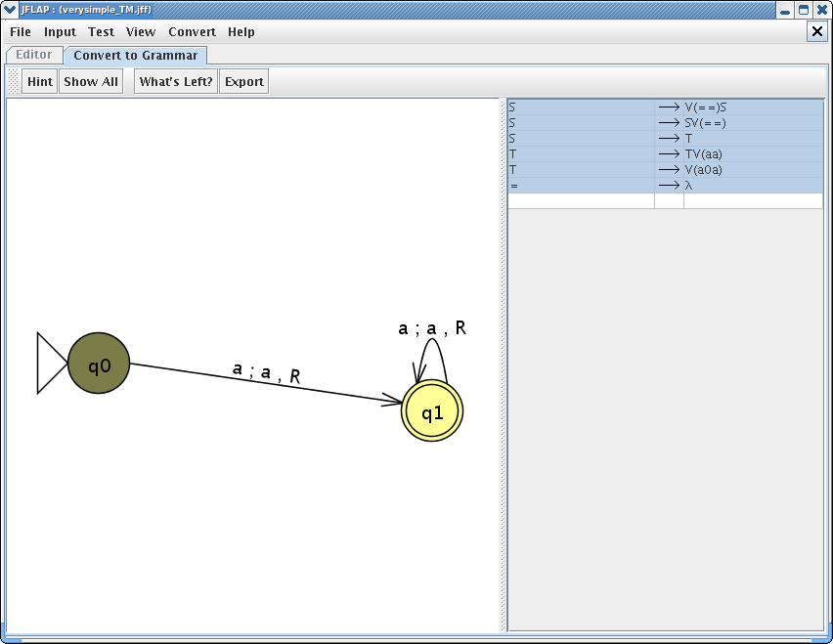This screenshot has width=833, height=644.
Task: Close the JFLAP window
Action: tap(821, 10)
